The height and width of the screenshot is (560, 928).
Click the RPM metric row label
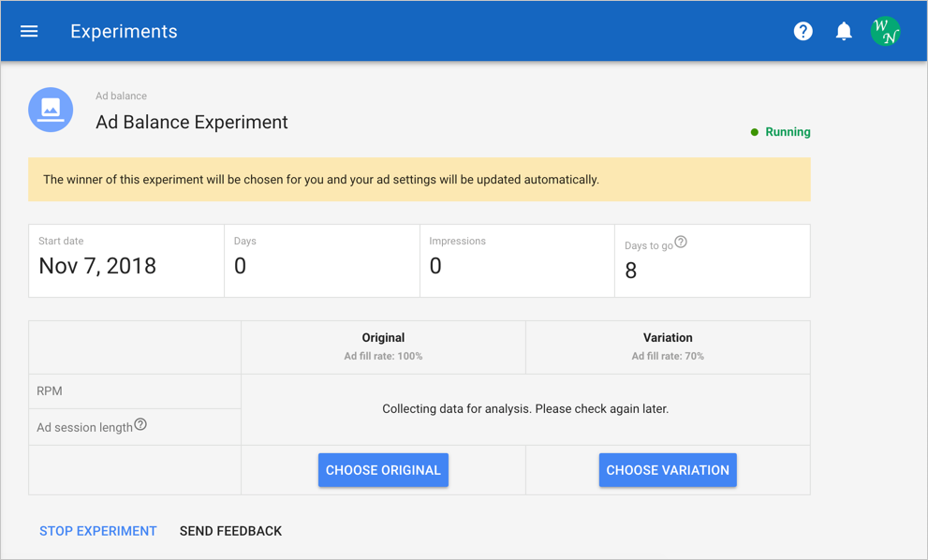[47, 391]
